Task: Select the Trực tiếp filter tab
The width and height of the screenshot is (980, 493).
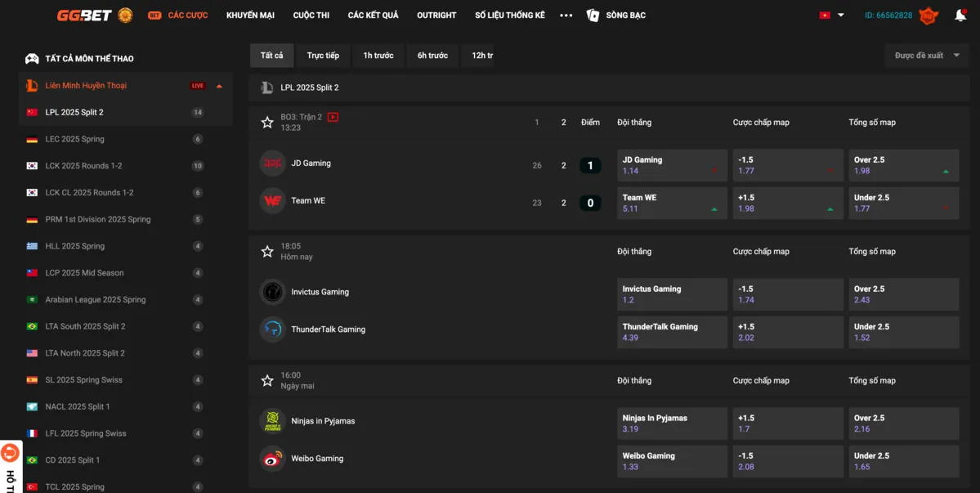Action: coord(323,56)
